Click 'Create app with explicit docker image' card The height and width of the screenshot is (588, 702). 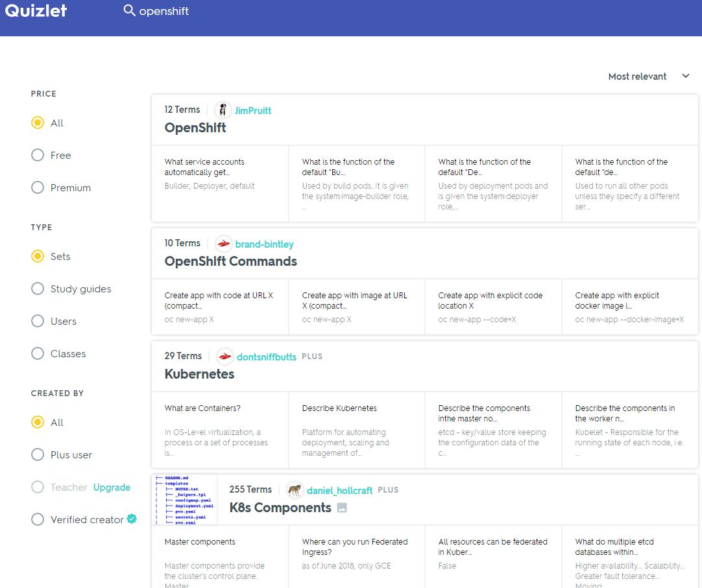[630, 307]
